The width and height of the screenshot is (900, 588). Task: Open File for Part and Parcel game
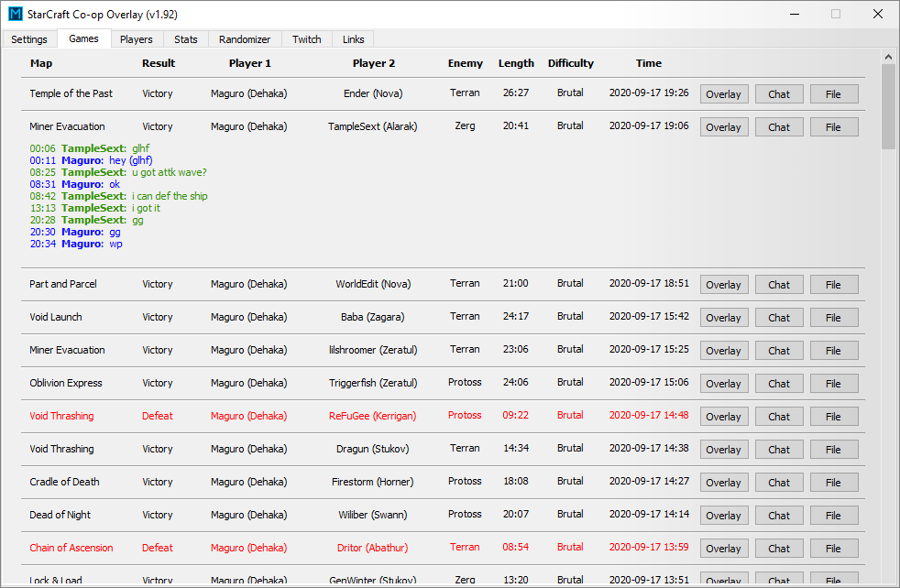[834, 285]
